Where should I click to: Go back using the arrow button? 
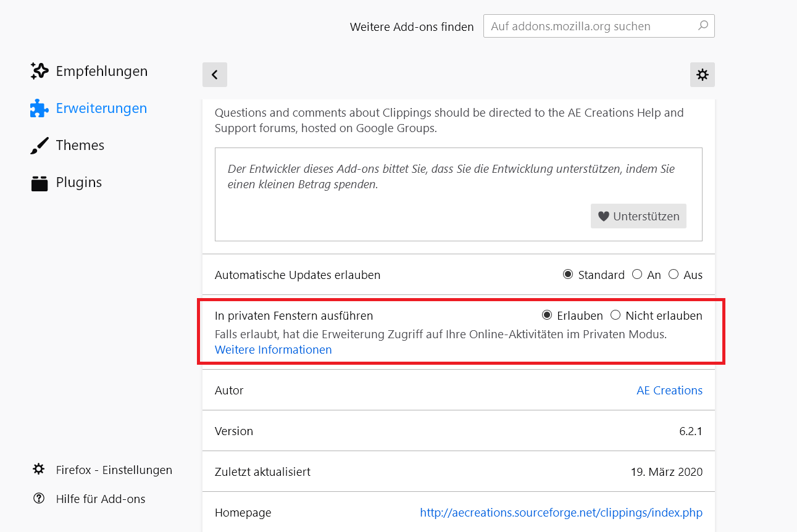pos(215,75)
